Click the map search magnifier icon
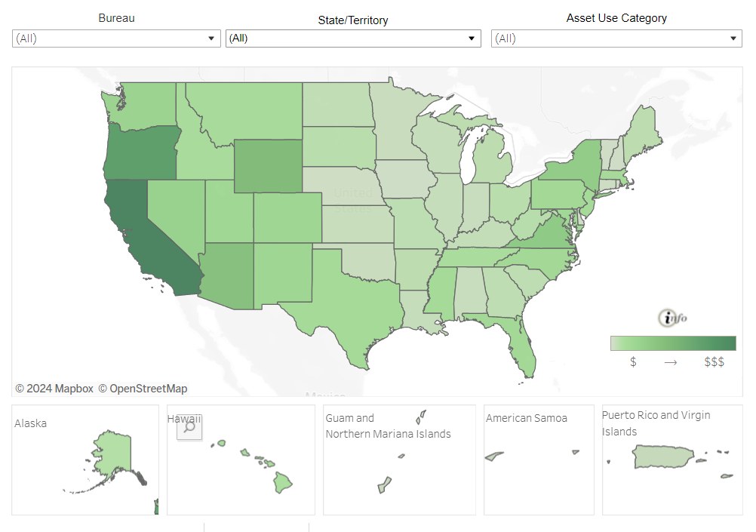 [189, 427]
